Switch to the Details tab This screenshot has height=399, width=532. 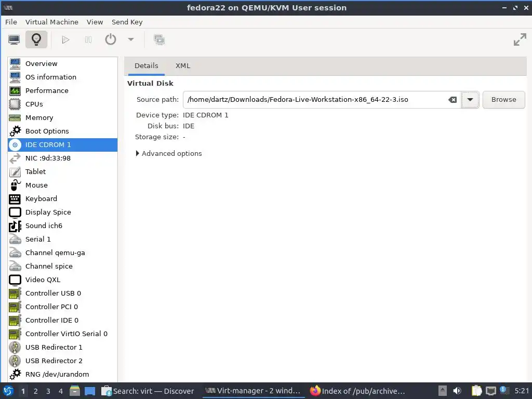pos(146,66)
